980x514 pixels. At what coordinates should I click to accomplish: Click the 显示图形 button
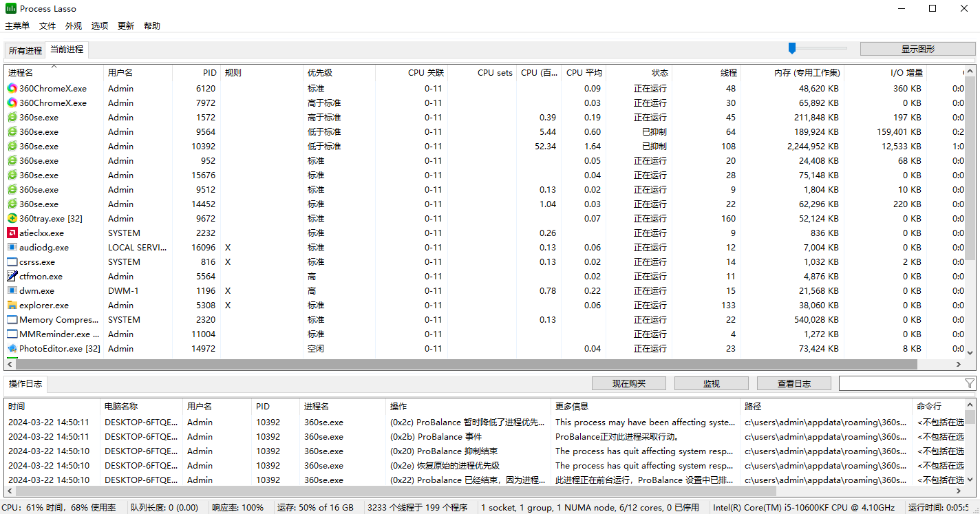point(918,49)
